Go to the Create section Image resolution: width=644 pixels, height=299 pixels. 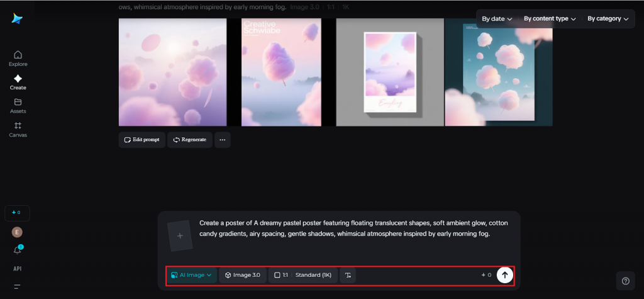[x=18, y=82]
